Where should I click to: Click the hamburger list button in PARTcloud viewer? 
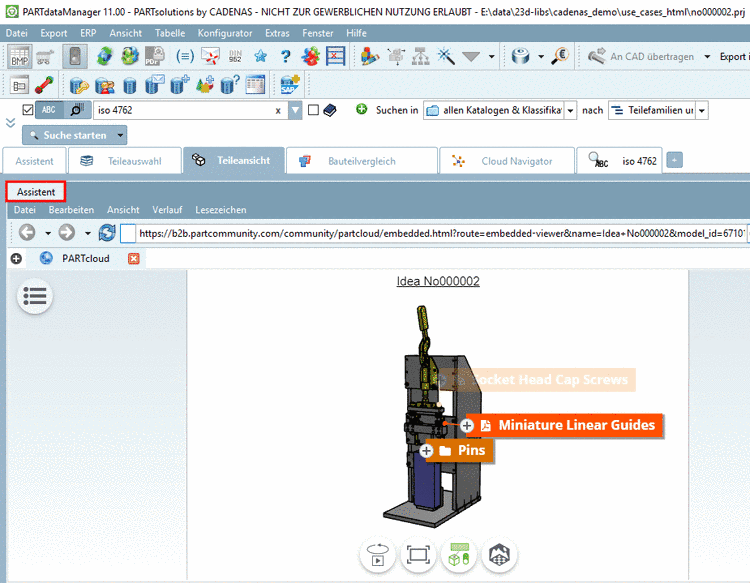34,296
